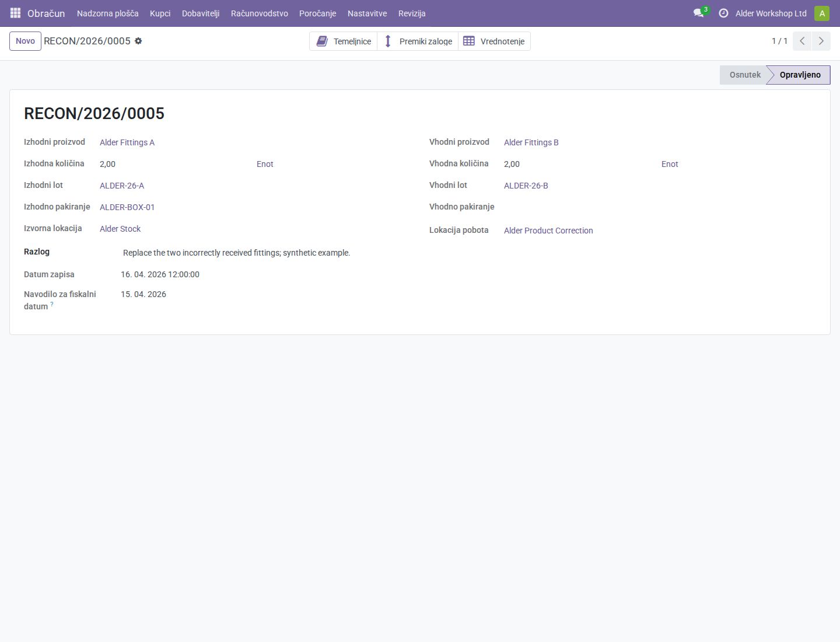
Task: Click the green user avatar A
Action: click(822, 13)
